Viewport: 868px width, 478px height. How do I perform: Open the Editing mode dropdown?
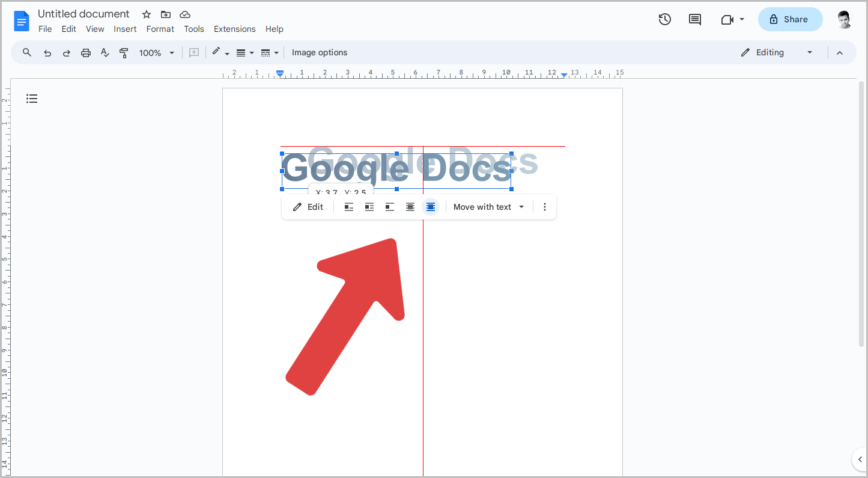pyautogui.click(x=776, y=52)
